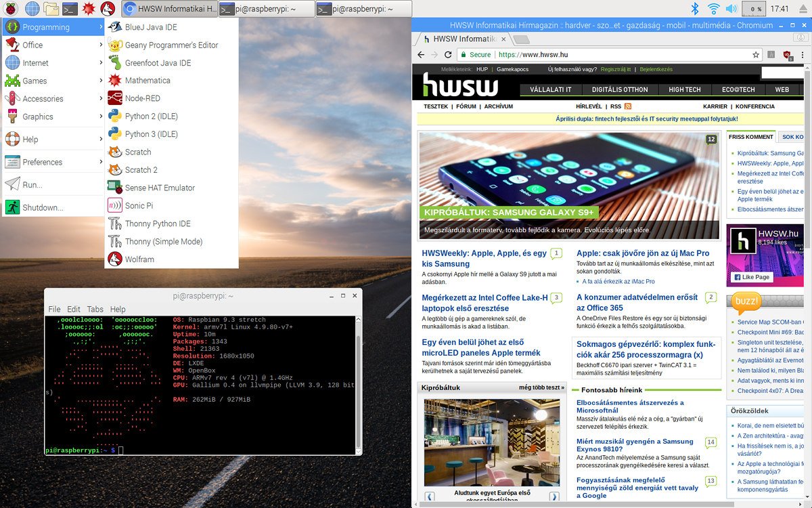Expand the Graphics submenu
The height and width of the screenshot is (508, 812).
coord(53,117)
